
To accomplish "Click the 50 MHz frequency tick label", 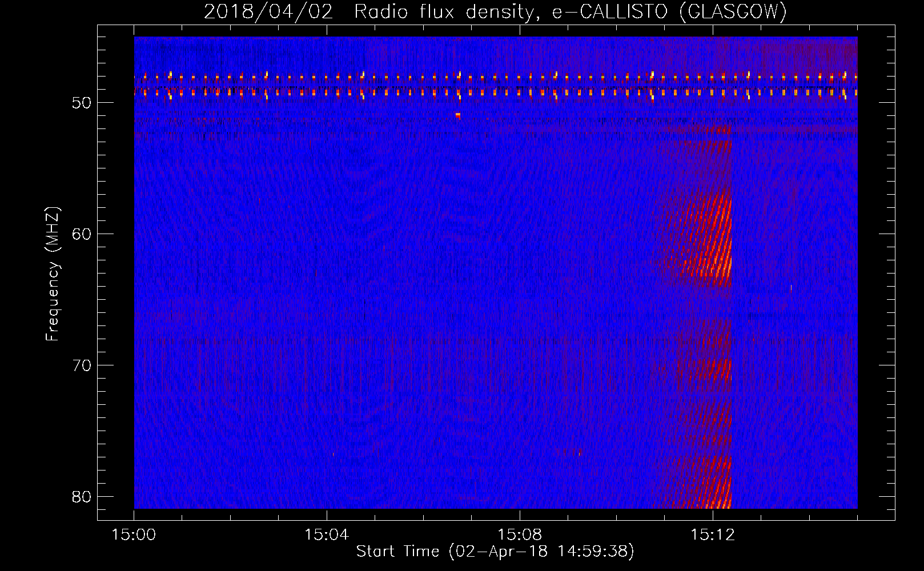I will [82, 103].
